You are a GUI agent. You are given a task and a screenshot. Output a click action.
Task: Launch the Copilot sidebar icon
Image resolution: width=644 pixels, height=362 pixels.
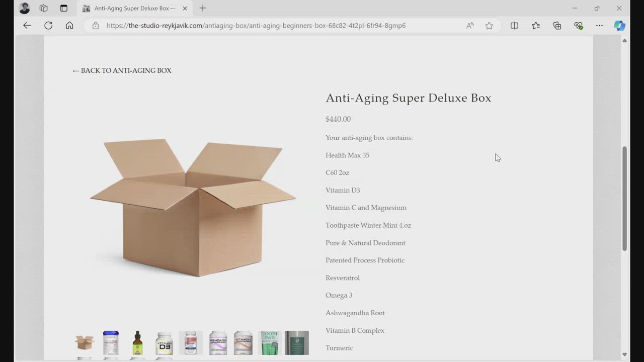619,26
